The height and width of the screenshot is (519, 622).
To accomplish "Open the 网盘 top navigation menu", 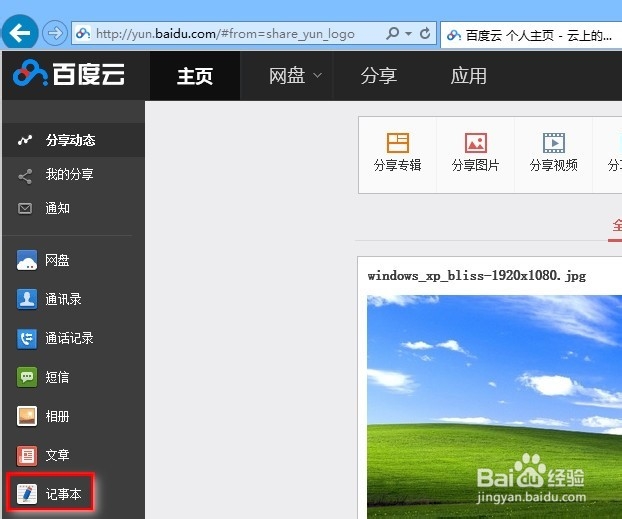I will coord(287,76).
